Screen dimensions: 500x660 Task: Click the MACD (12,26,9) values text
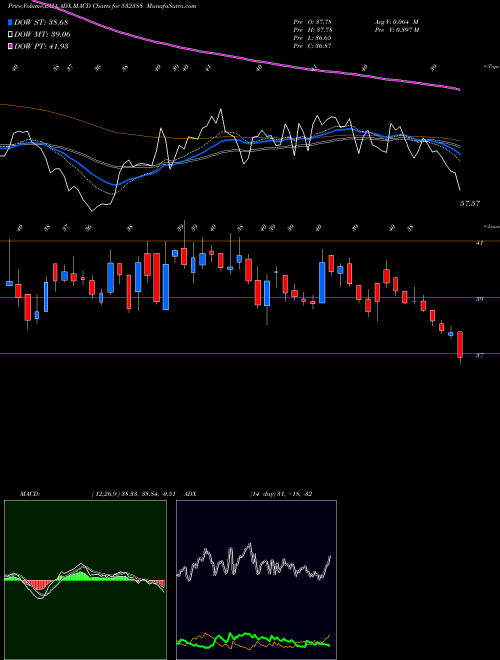coord(136,494)
